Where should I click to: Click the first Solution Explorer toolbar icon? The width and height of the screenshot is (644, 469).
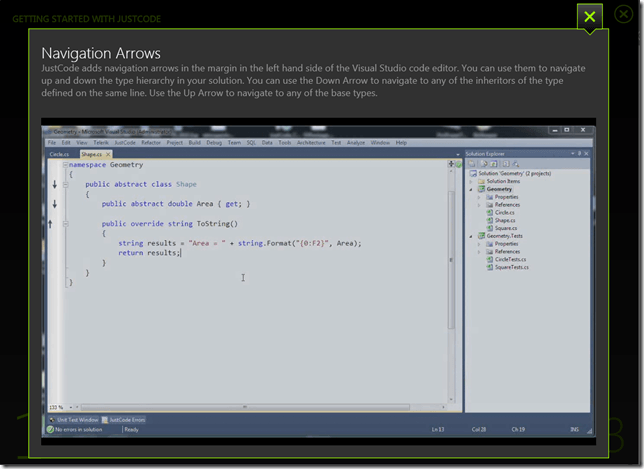(472, 163)
